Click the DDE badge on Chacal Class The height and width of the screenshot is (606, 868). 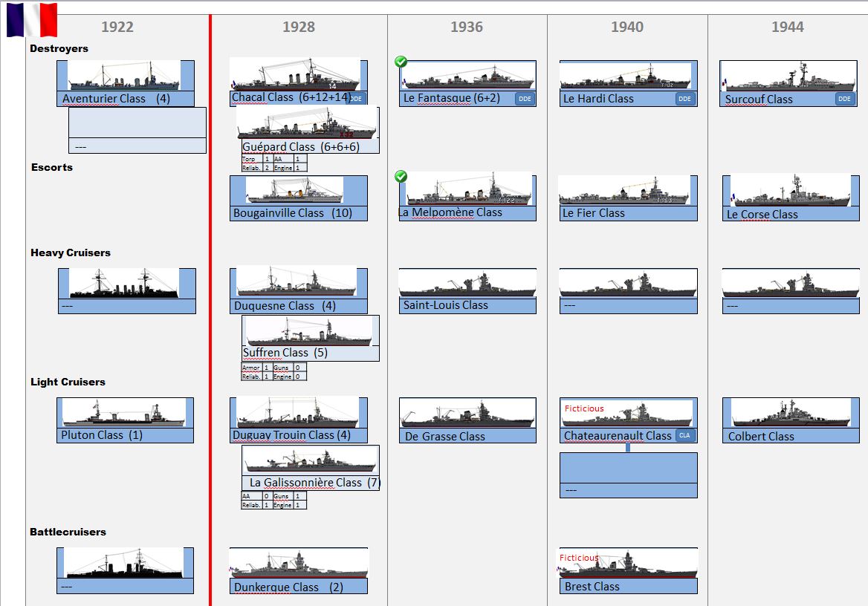pyautogui.click(x=356, y=98)
